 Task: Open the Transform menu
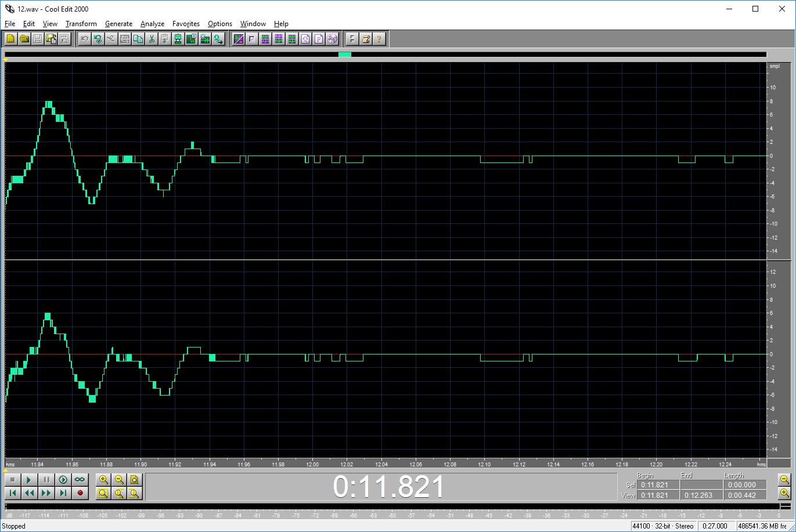pos(81,24)
